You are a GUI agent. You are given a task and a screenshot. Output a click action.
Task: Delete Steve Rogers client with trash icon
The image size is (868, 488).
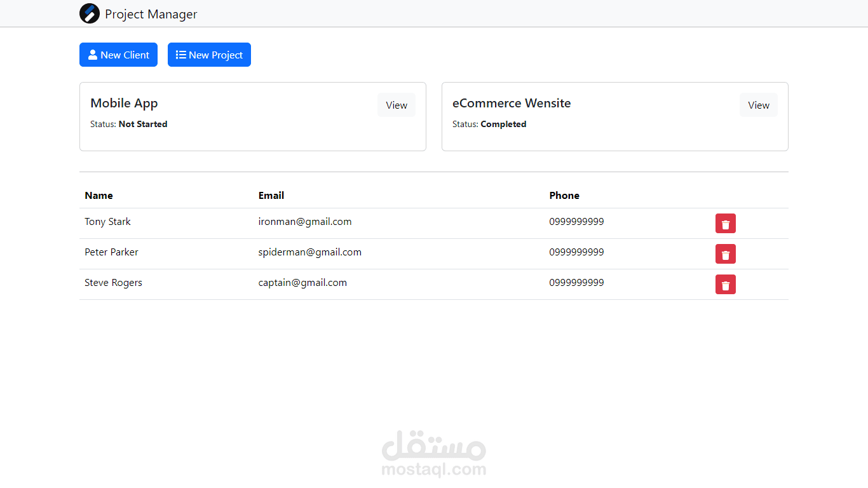point(726,285)
